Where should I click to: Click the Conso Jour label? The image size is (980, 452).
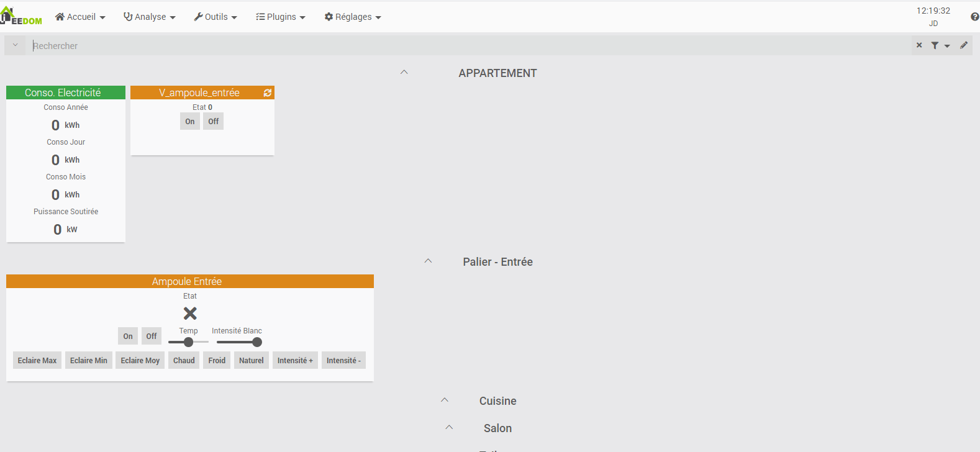[66, 142]
